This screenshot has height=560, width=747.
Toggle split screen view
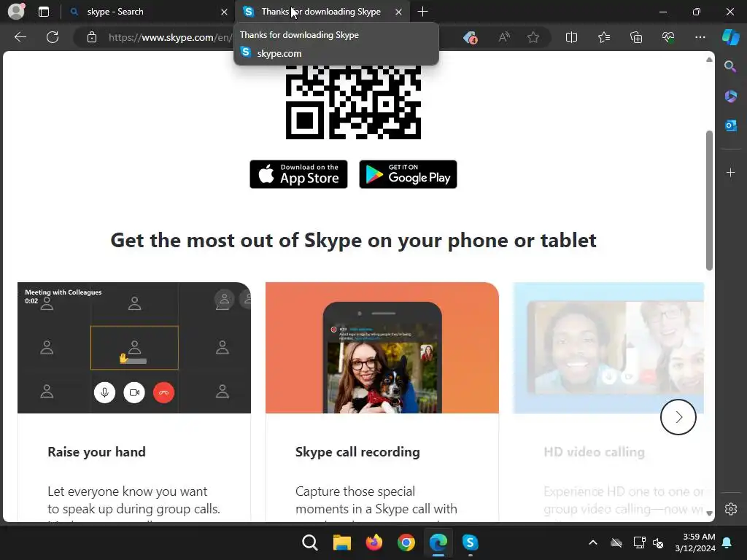(x=571, y=37)
